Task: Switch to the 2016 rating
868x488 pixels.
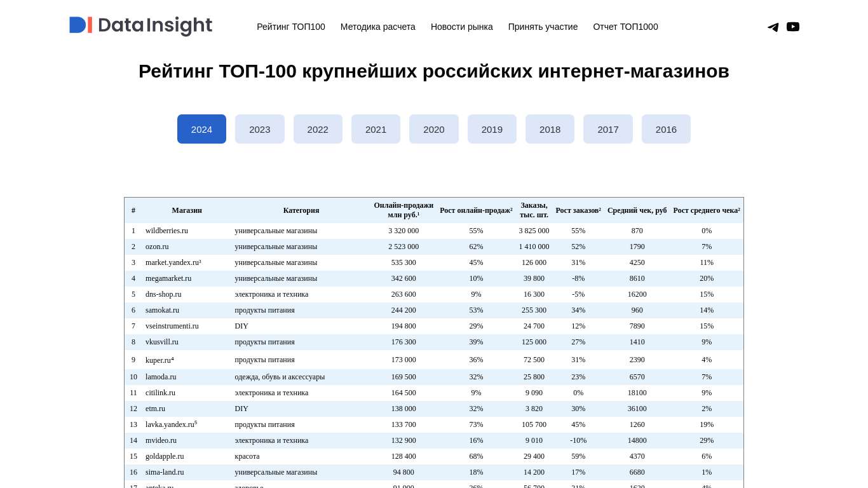Action: [x=666, y=129]
